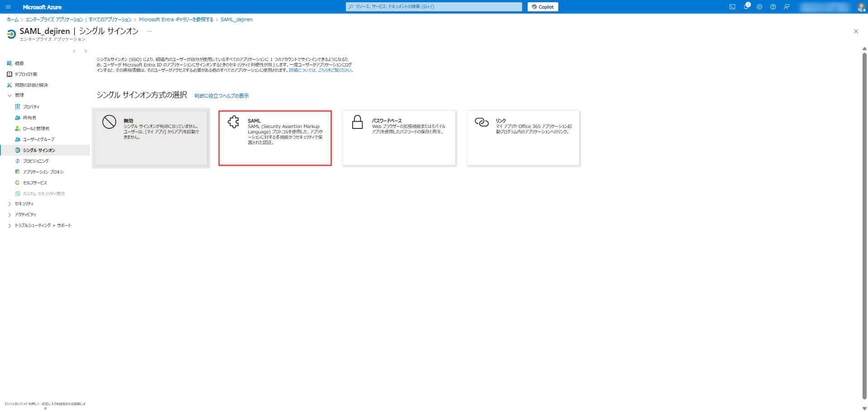Click the prohibited circle icon on 無効

coord(109,122)
